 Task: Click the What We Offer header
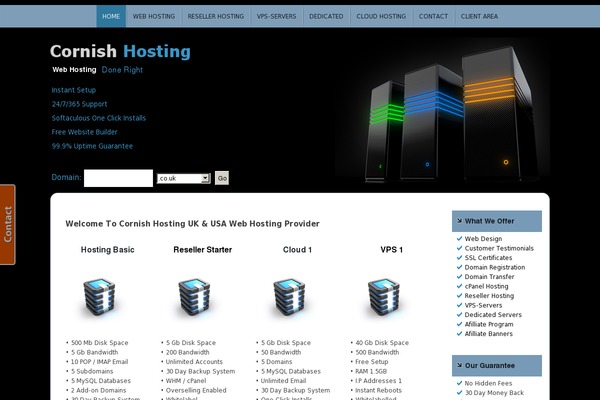click(497, 221)
